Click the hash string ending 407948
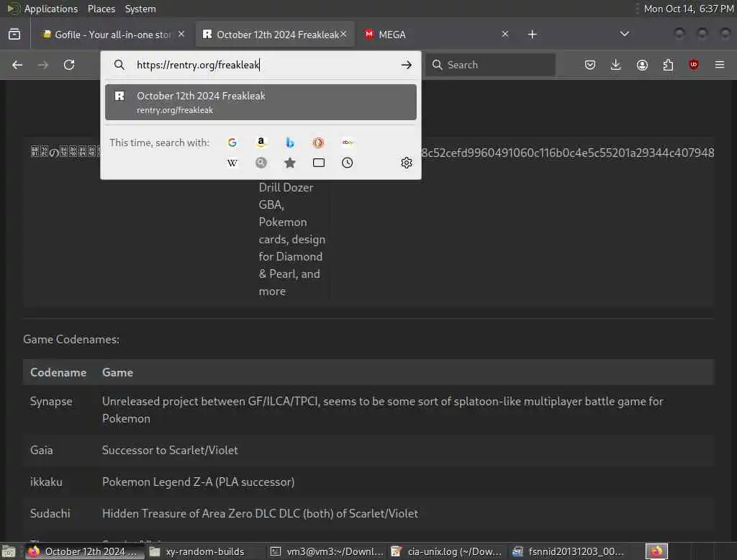The height and width of the screenshot is (560, 737). (x=568, y=153)
